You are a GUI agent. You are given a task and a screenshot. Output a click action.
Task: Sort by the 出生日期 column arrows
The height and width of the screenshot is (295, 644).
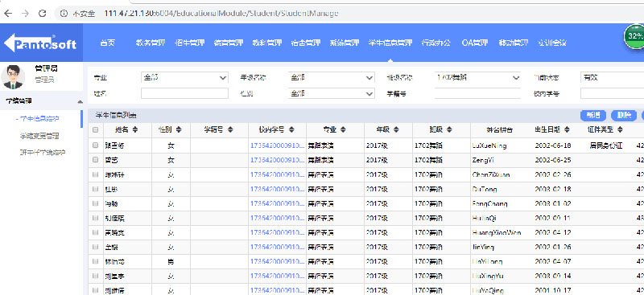coord(567,129)
